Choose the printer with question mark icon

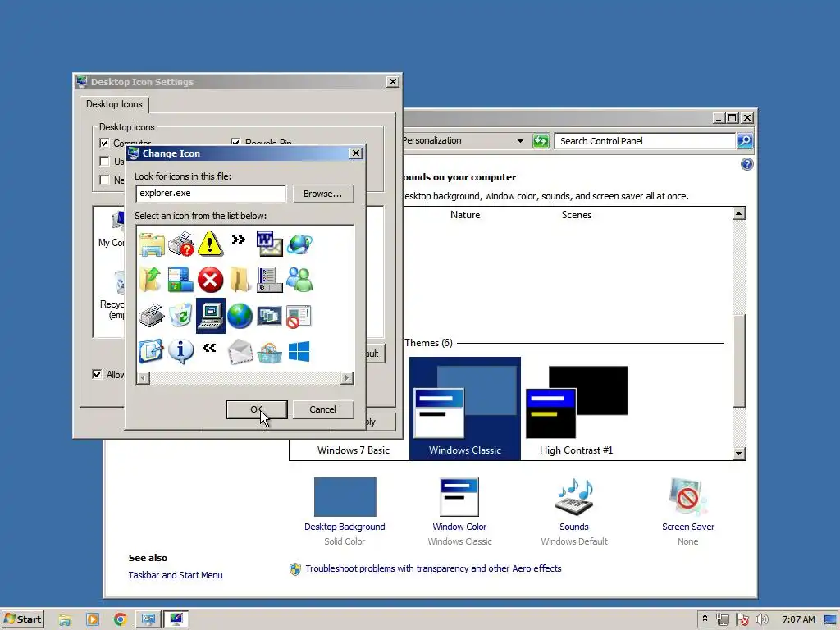click(181, 244)
